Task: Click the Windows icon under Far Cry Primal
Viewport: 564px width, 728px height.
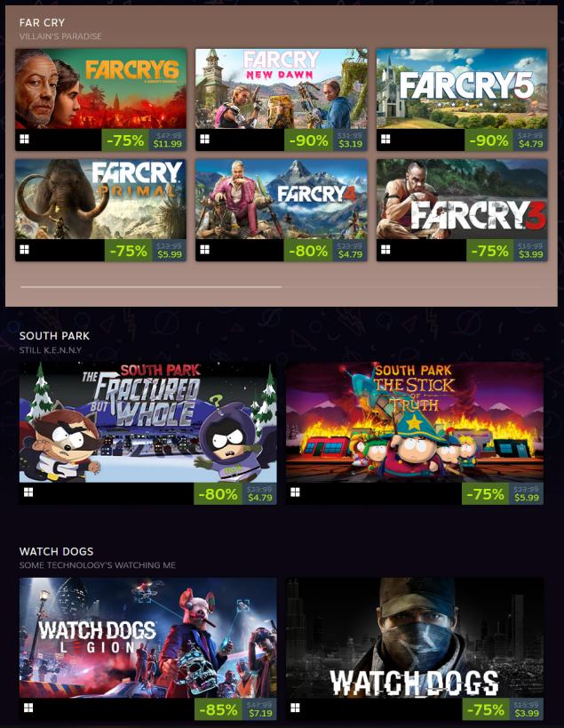Action: click(25, 250)
